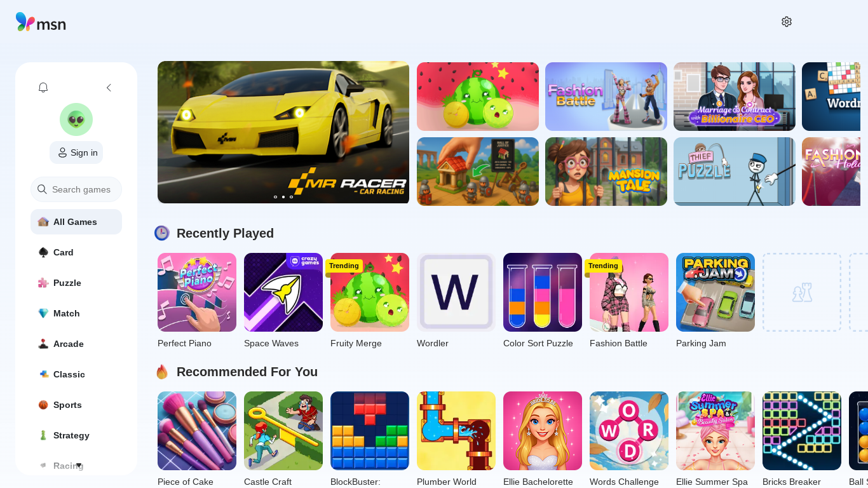Viewport: 868px width, 488px height.
Task: Click the green alien avatar icon
Action: pos(76,119)
